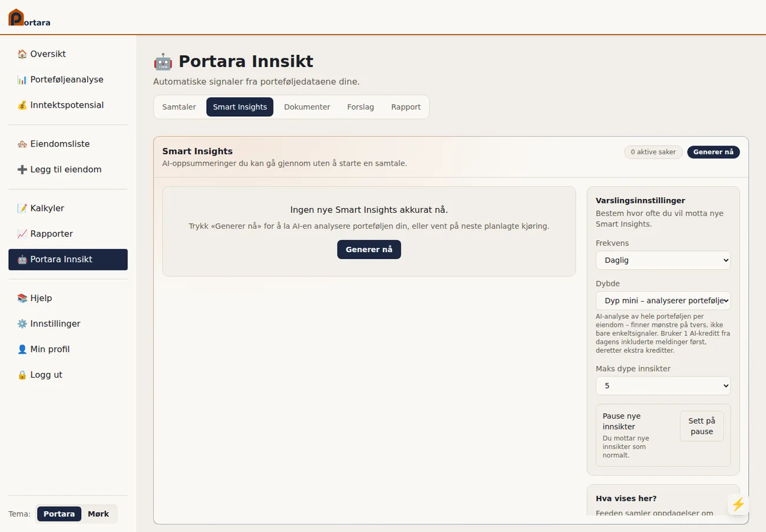Screen dimensions: 766x532
Task: Click the Sett på pause button
Action: tap(702, 426)
